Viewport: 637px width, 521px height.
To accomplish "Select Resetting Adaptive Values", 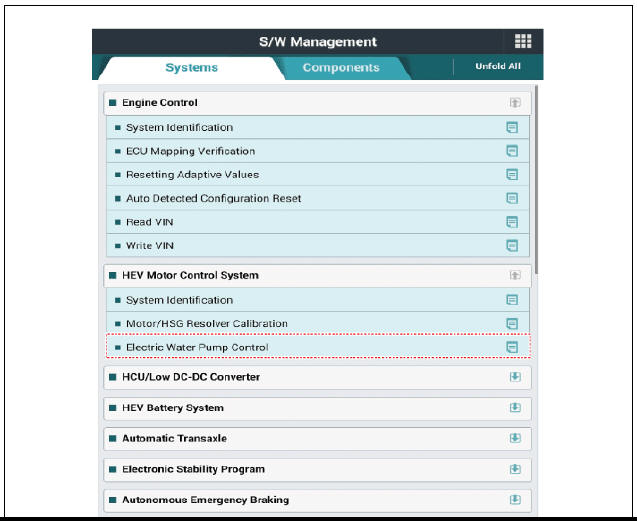I will point(318,175).
